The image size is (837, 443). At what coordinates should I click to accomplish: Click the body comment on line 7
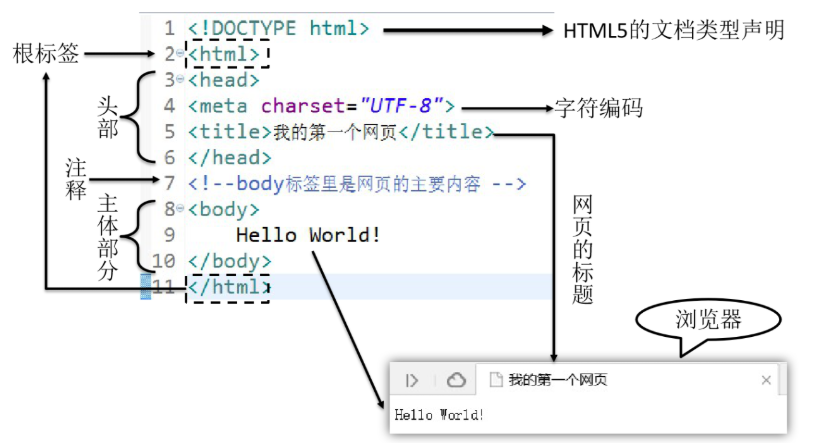pyautogui.click(x=357, y=184)
